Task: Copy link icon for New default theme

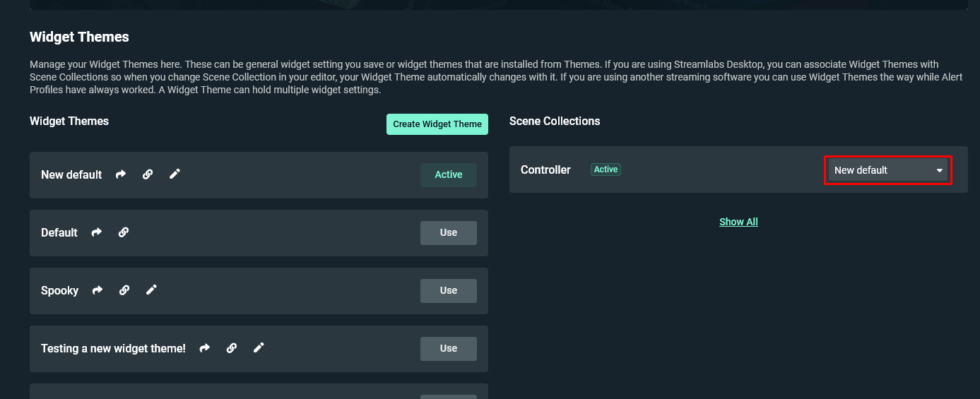Action: [148, 174]
